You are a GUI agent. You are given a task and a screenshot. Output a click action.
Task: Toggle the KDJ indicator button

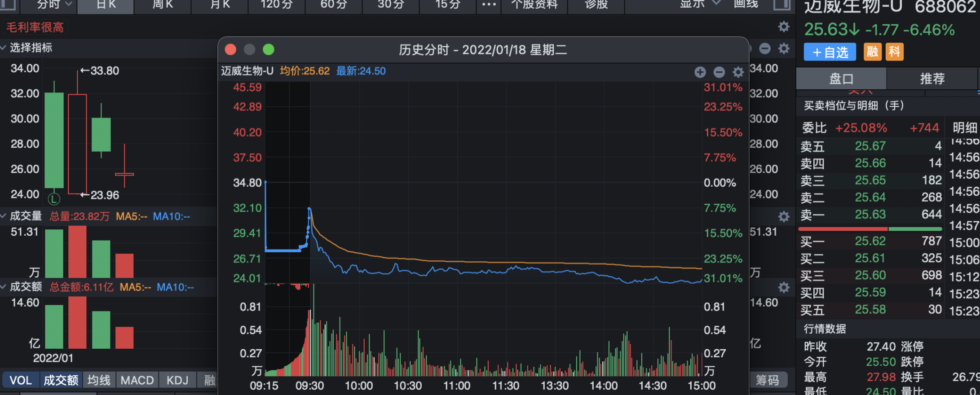pyautogui.click(x=177, y=380)
